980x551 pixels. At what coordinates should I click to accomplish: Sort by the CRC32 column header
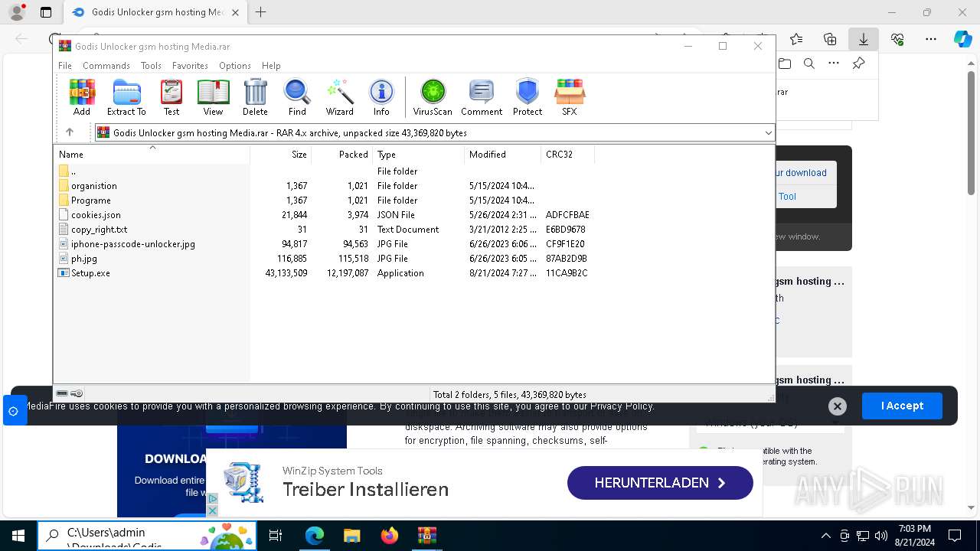(x=568, y=154)
